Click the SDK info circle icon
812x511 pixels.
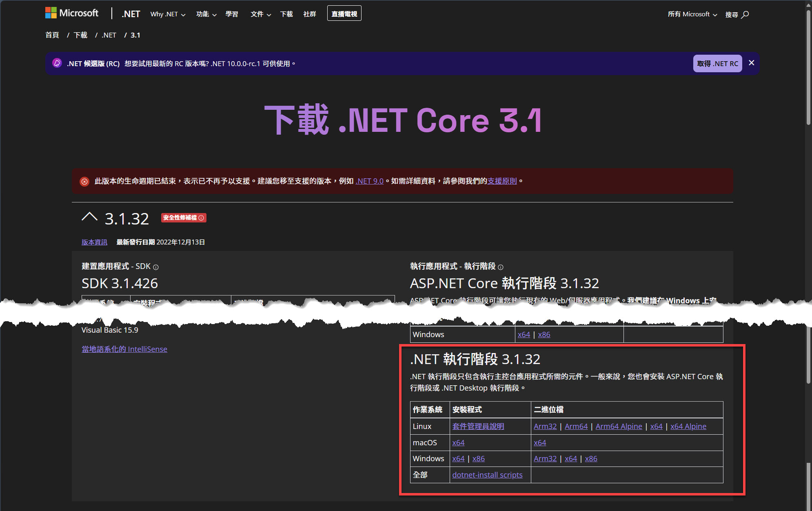coord(155,267)
